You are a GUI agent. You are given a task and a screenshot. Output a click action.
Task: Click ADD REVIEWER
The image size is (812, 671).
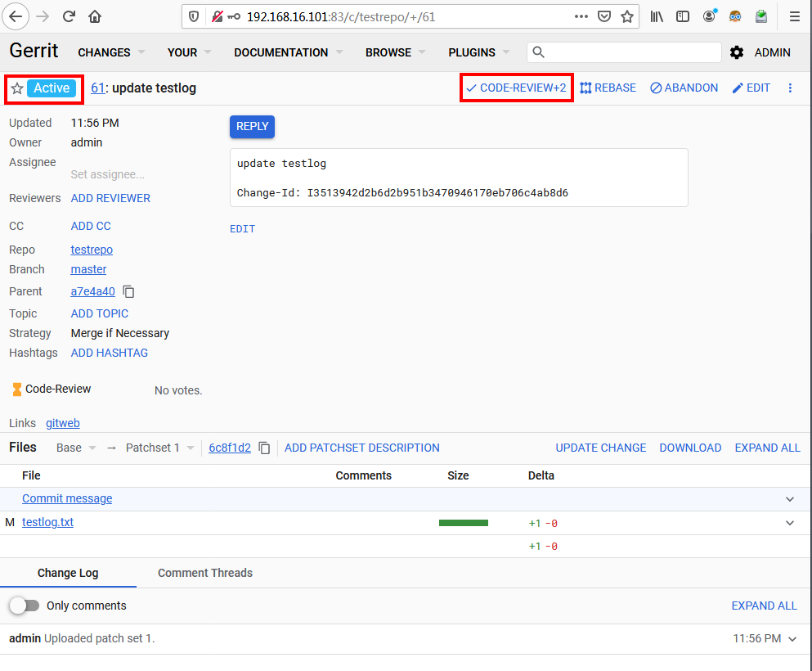110,199
